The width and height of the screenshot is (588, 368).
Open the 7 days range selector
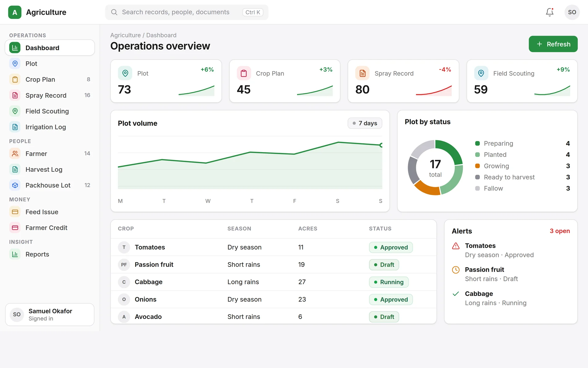tap(365, 123)
